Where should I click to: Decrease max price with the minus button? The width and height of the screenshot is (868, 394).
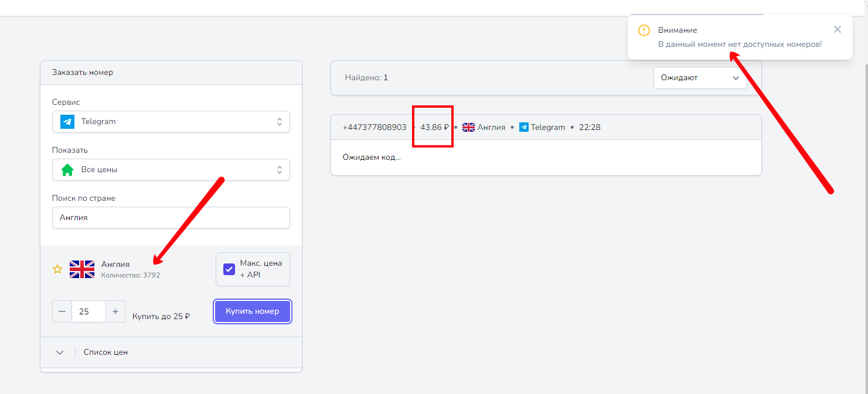tap(62, 311)
